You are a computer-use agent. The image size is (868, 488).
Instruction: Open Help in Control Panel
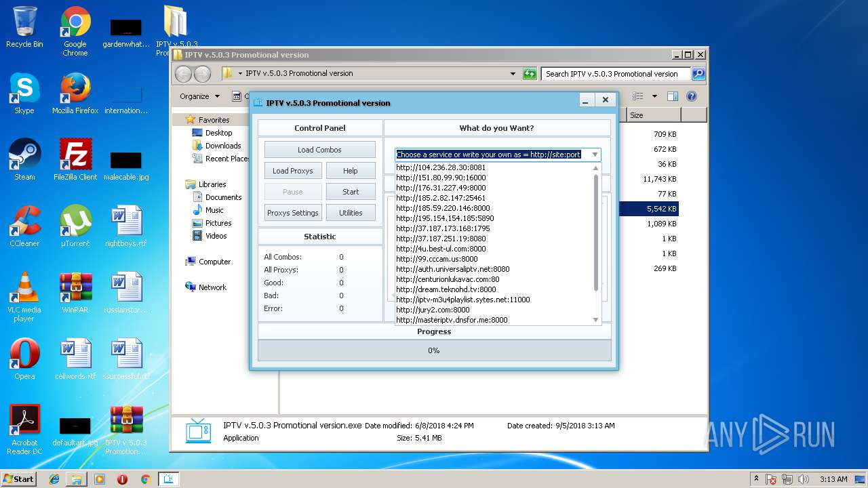(x=351, y=171)
